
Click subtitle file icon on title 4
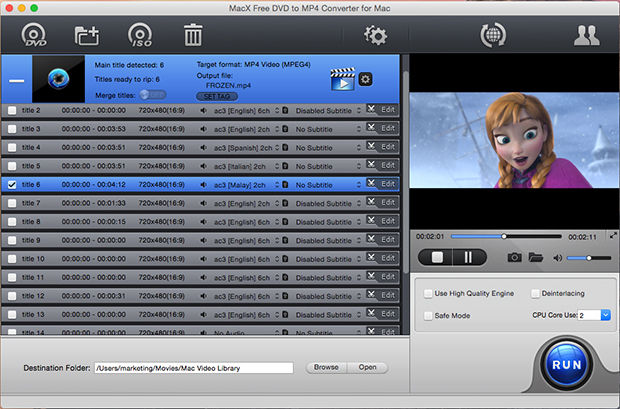[x=285, y=148]
